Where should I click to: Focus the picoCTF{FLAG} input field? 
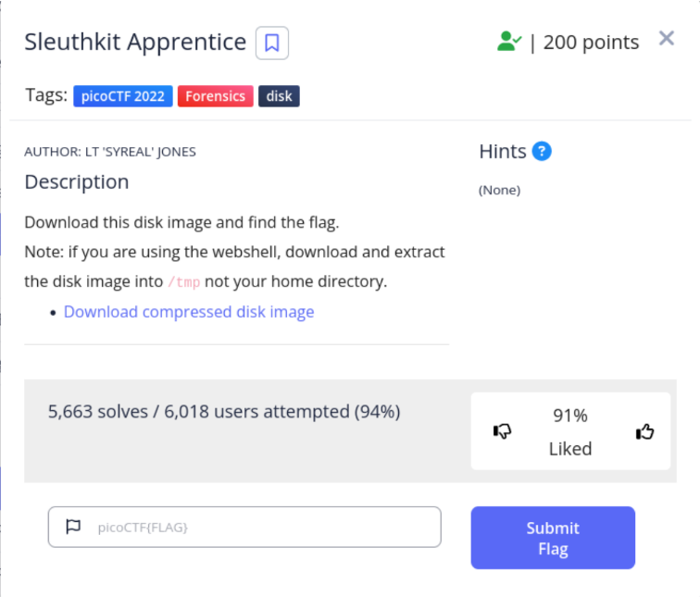(x=259, y=528)
